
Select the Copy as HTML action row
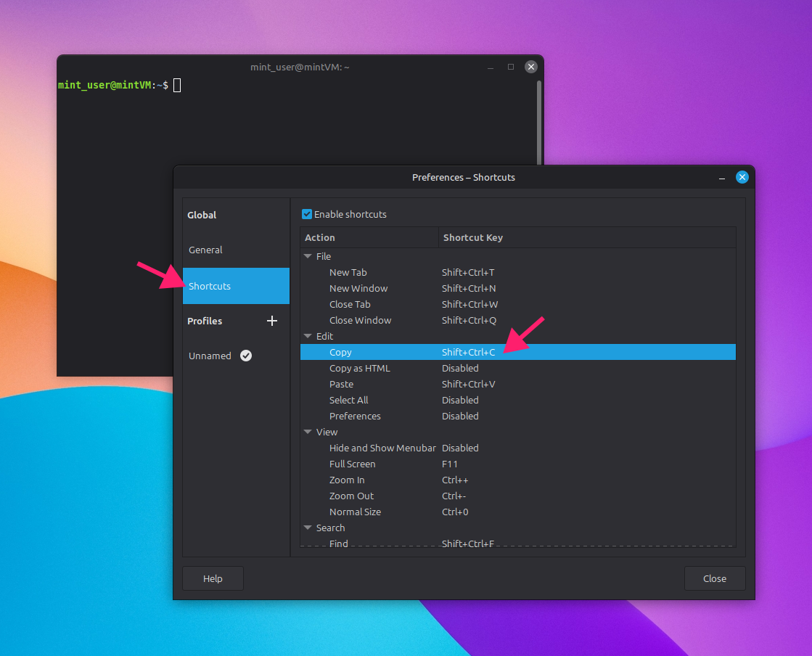coord(518,368)
